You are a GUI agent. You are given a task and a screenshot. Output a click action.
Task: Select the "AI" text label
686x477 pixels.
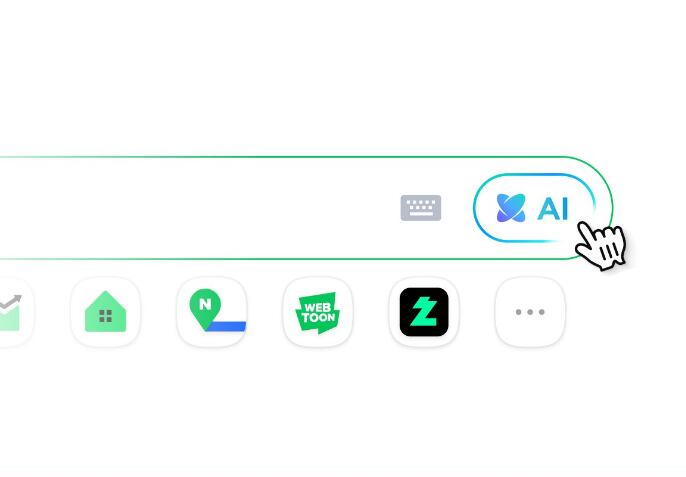coord(553,208)
